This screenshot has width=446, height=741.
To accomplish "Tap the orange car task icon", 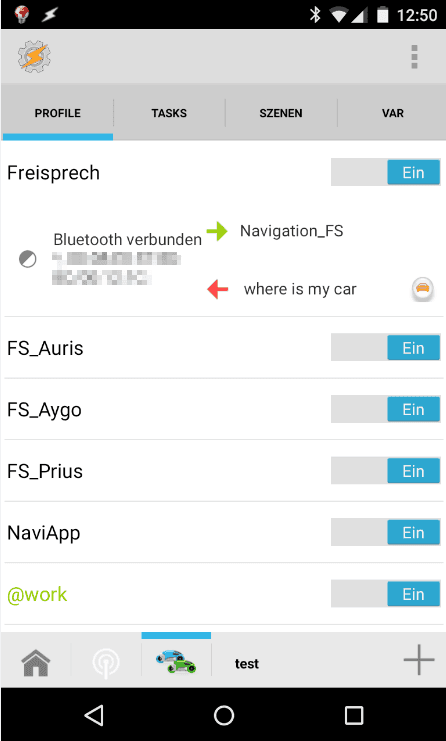I will point(422,288).
